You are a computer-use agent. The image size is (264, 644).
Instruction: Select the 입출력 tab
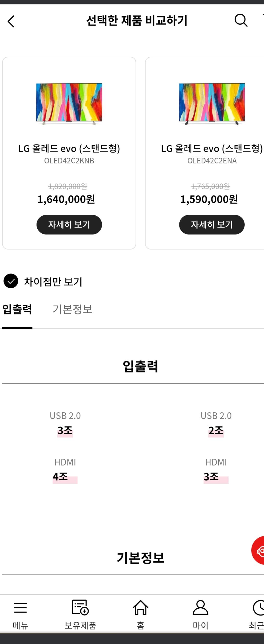point(17,310)
